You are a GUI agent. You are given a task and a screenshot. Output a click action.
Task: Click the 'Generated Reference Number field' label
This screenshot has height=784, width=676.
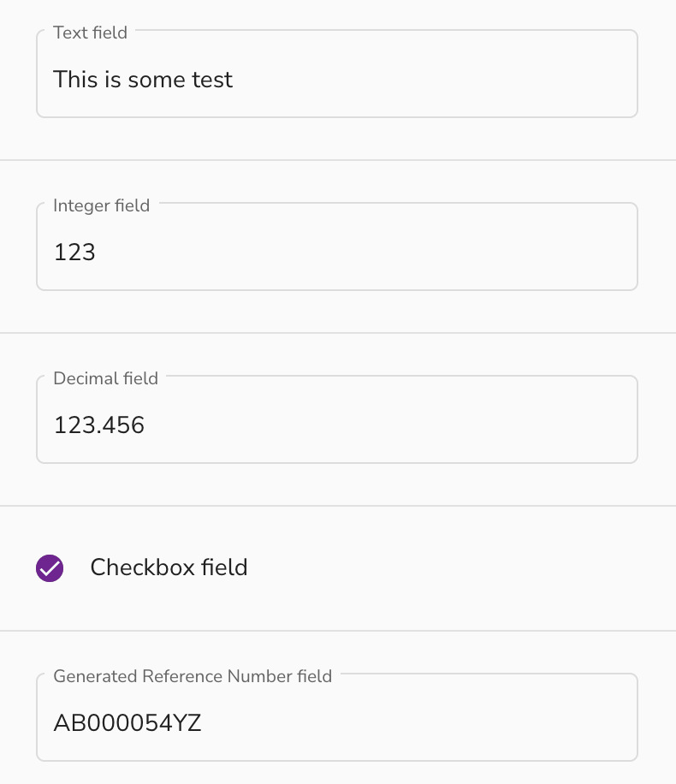pos(193,676)
